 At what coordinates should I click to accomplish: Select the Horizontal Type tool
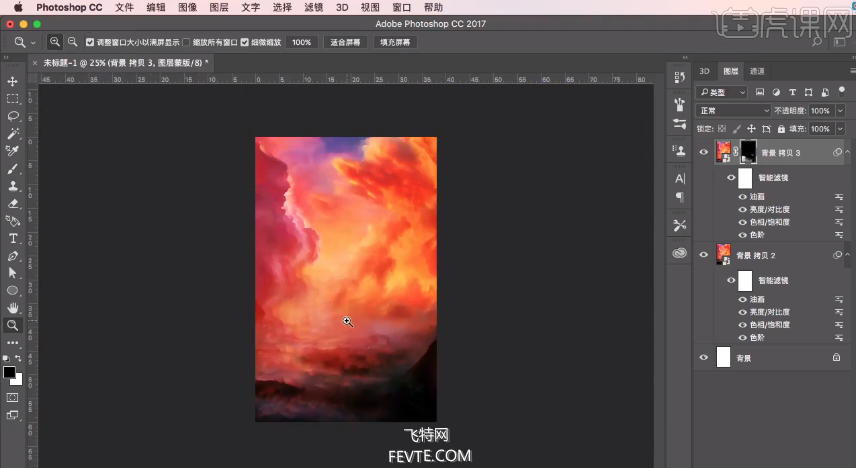(13, 238)
